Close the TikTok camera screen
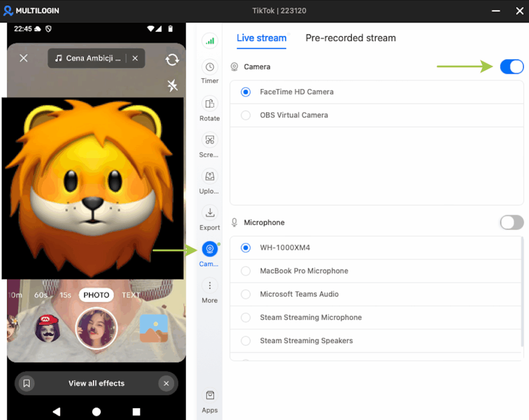 point(24,58)
